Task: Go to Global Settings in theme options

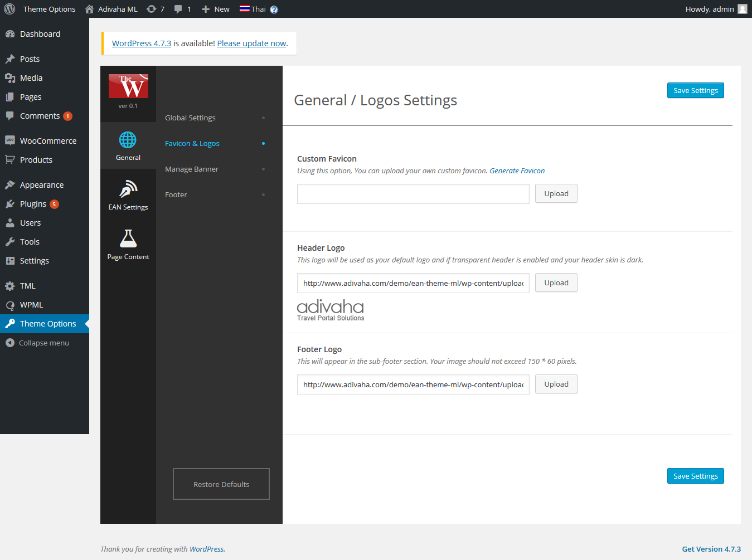Action: point(190,118)
